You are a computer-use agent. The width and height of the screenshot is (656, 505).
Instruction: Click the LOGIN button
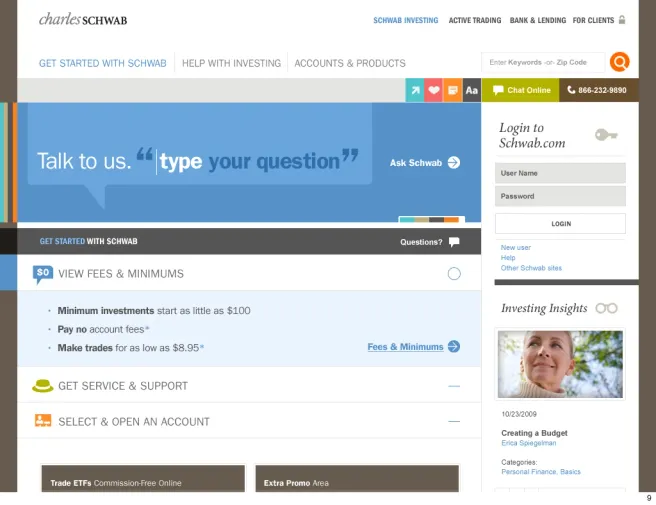(561, 224)
